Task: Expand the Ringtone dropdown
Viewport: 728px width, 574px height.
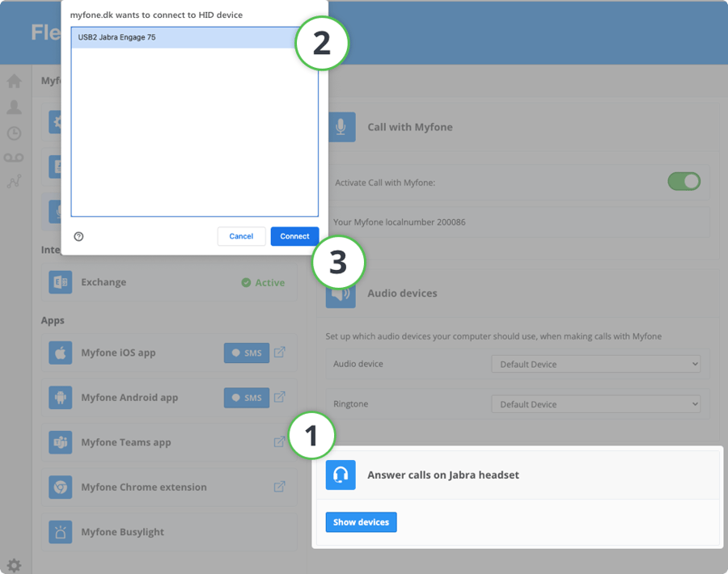Action: 595,404
